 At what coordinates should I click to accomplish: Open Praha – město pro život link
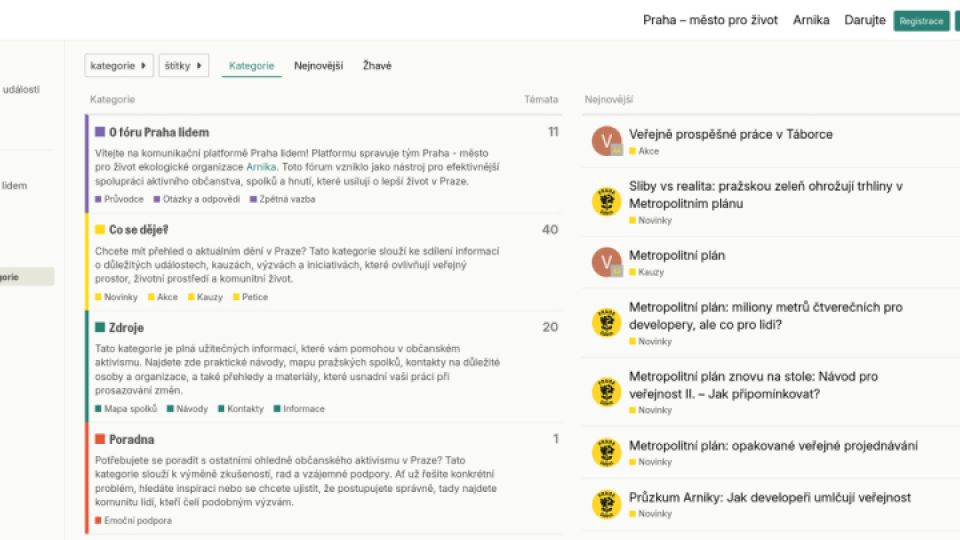tap(710, 20)
